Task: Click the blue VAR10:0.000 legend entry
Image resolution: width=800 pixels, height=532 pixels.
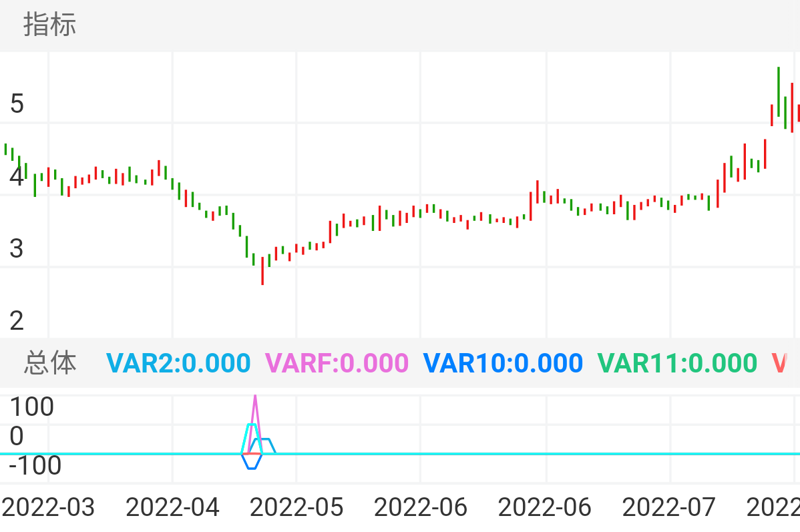Action: click(503, 363)
